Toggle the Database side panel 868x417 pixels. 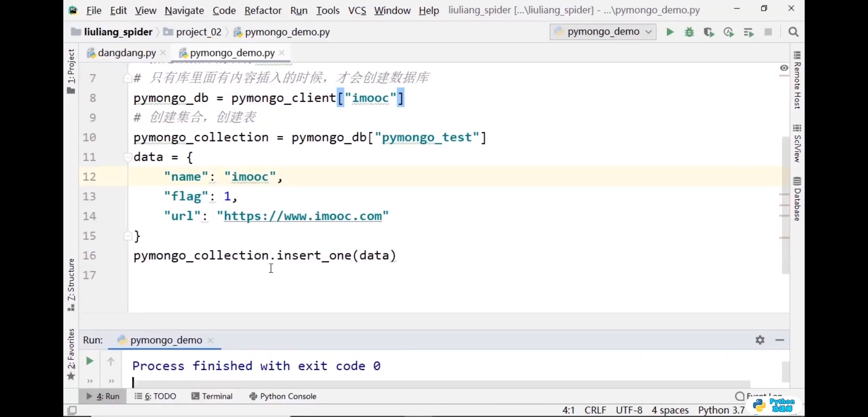797,198
